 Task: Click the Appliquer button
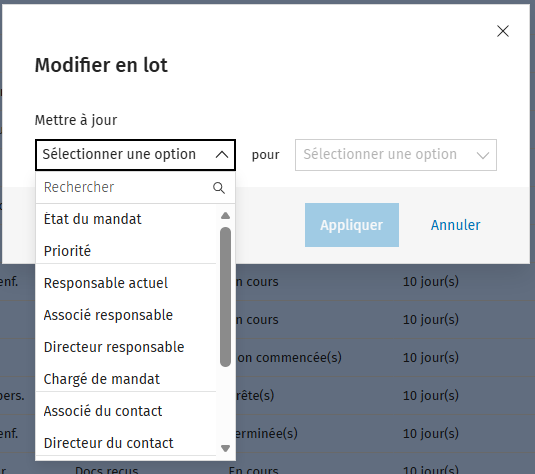tap(352, 225)
